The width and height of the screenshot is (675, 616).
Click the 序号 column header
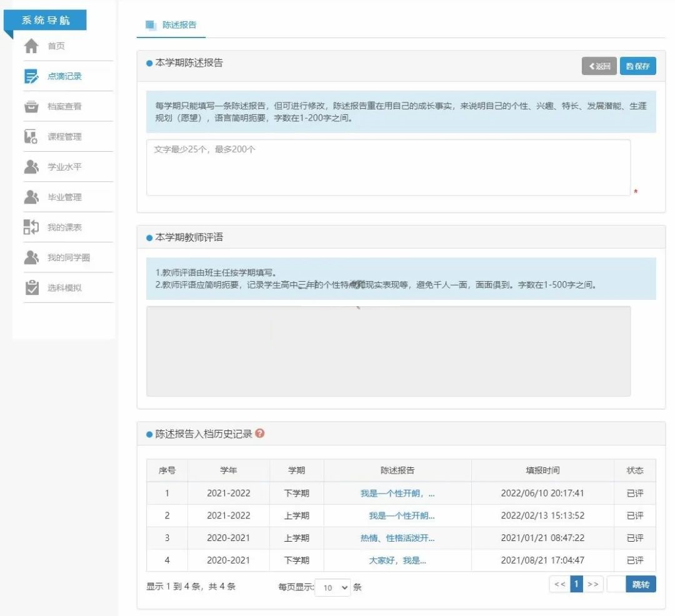point(167,470)
